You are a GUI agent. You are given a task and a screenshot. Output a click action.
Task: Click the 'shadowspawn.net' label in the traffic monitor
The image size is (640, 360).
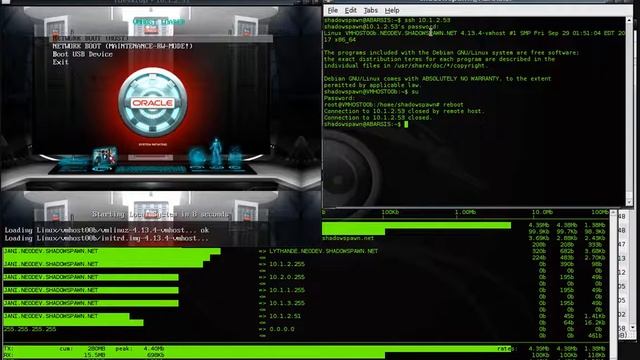point(348,238)
